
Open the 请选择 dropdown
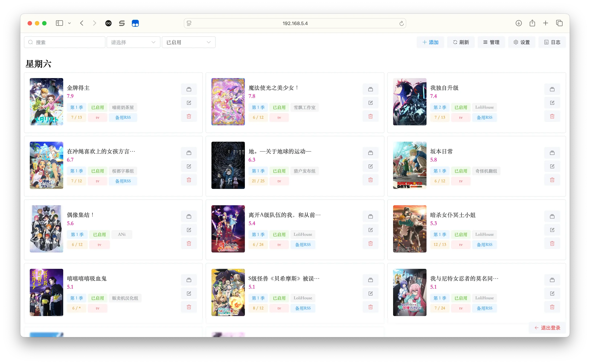click(133, 42)
